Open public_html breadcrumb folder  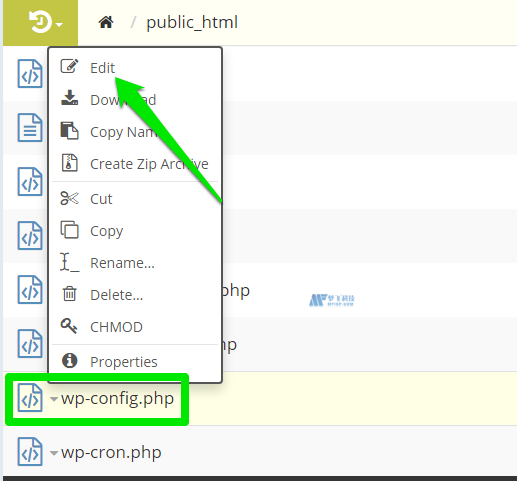[192, 22]
